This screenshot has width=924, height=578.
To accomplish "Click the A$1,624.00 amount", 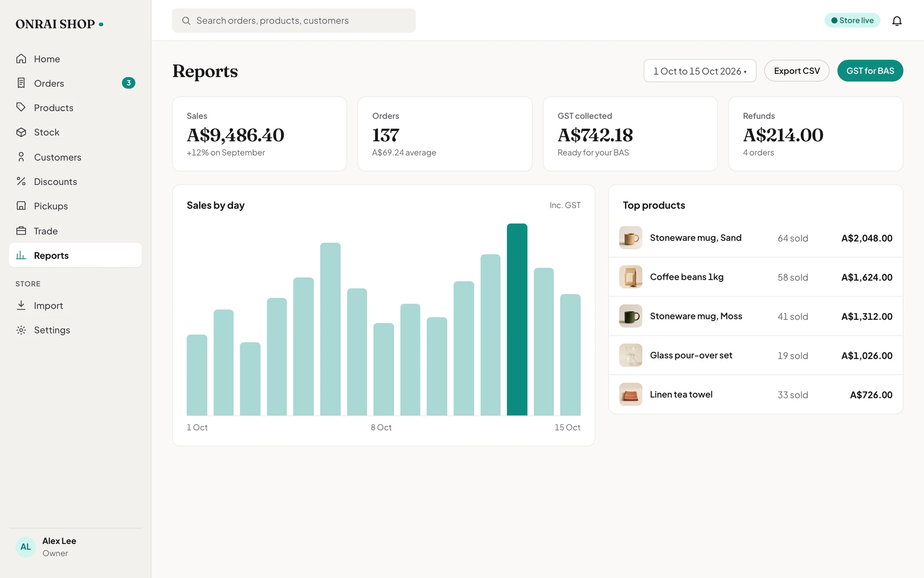I will (x=867, y=277).
